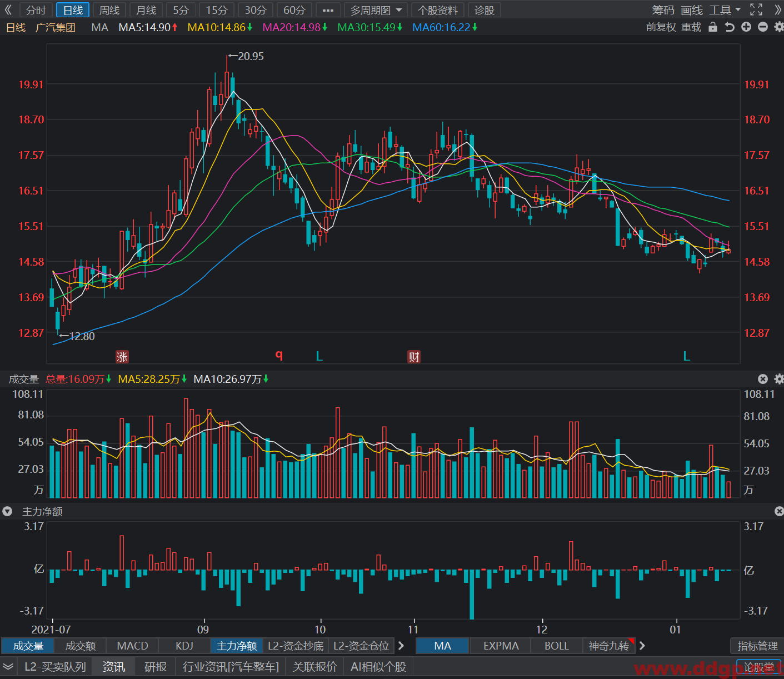784x679 pixels.
Task: Select 主力净额 sub-indicator tab
Action: tap(237, 646)
